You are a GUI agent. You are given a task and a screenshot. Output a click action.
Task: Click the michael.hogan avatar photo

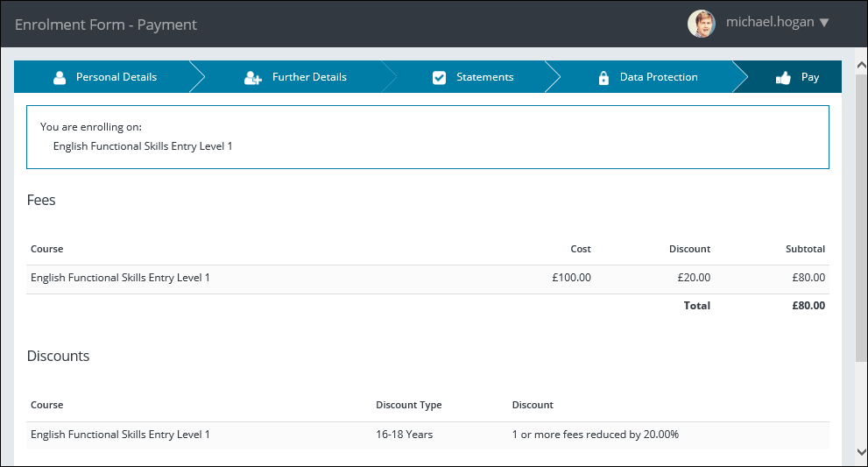click(x=702, y=24)
